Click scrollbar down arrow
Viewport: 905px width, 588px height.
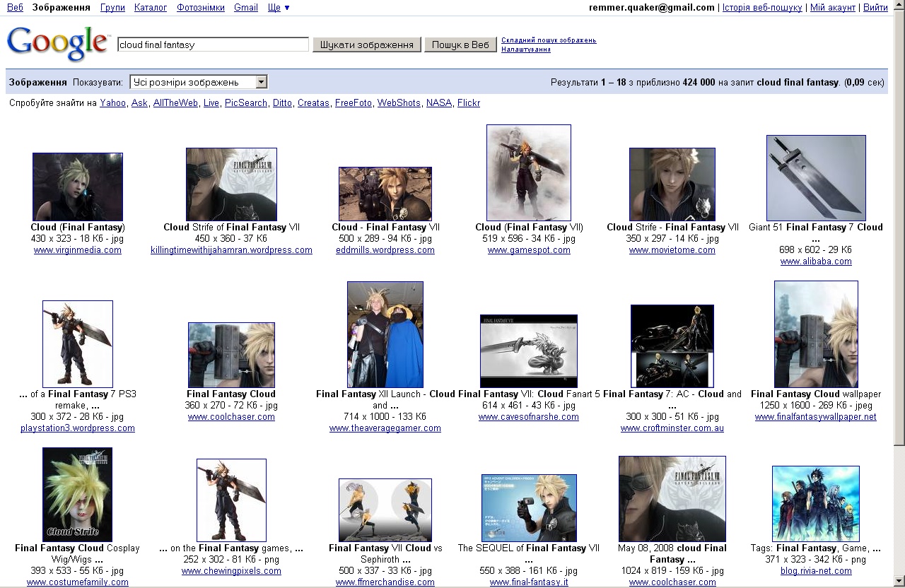tap(899, 581)
